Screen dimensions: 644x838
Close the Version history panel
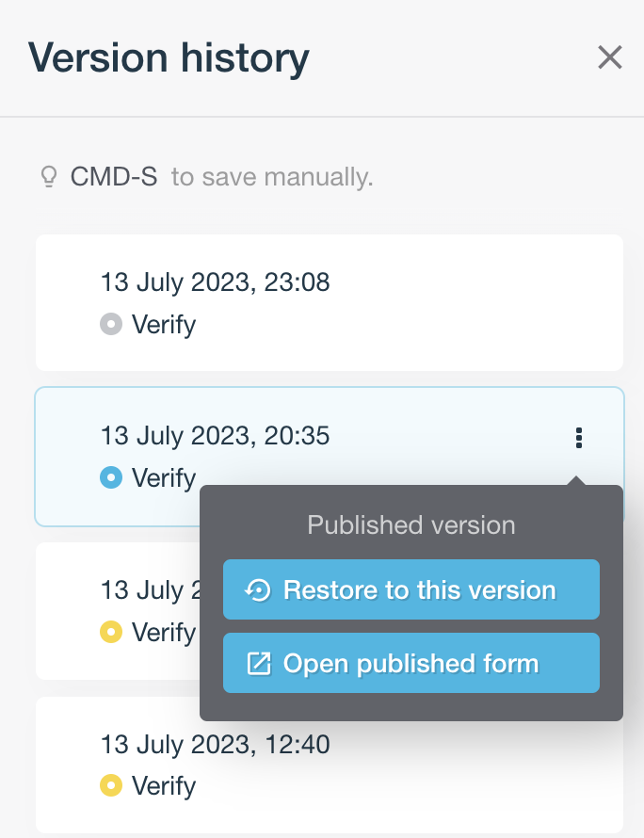610,58
